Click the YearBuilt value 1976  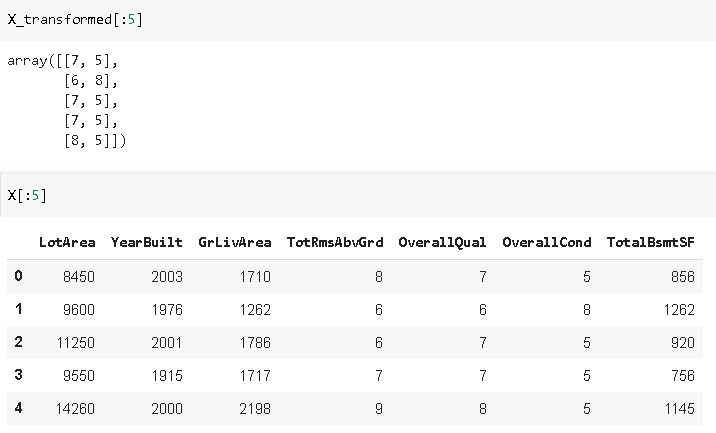pos(167,310)
